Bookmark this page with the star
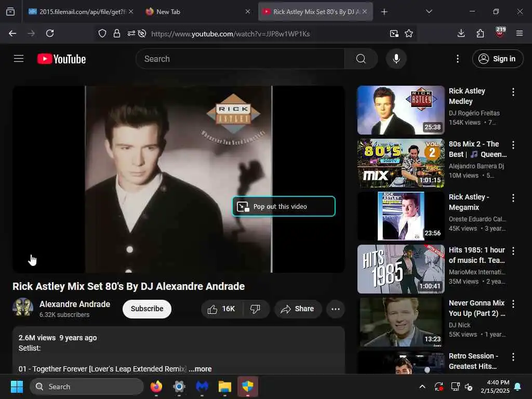The height and width of the screenshot is (399, 532). tap(409, 33)
